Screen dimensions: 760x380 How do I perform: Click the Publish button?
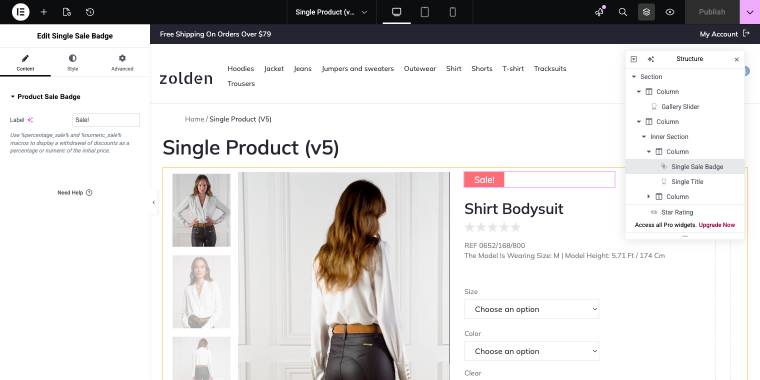coord(712,12)
